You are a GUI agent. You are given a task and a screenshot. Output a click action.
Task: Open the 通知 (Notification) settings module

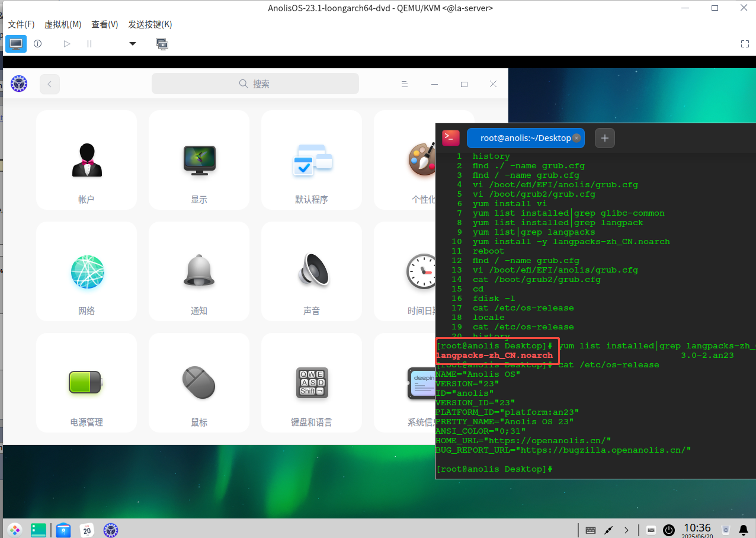click(199, 272)
